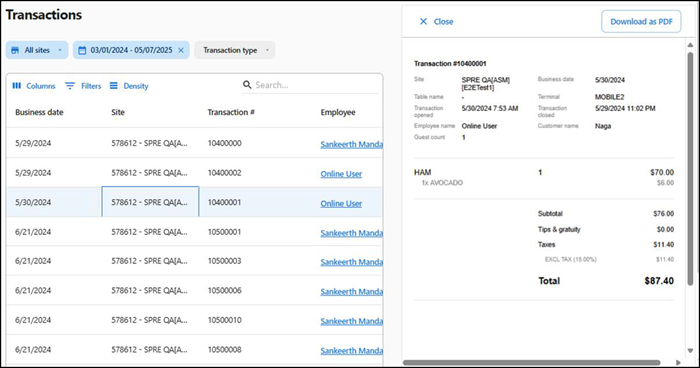The width and height of the screenshot is (700, 368).
Task: Click the store icon in All sites
Action: click(15, 50)
